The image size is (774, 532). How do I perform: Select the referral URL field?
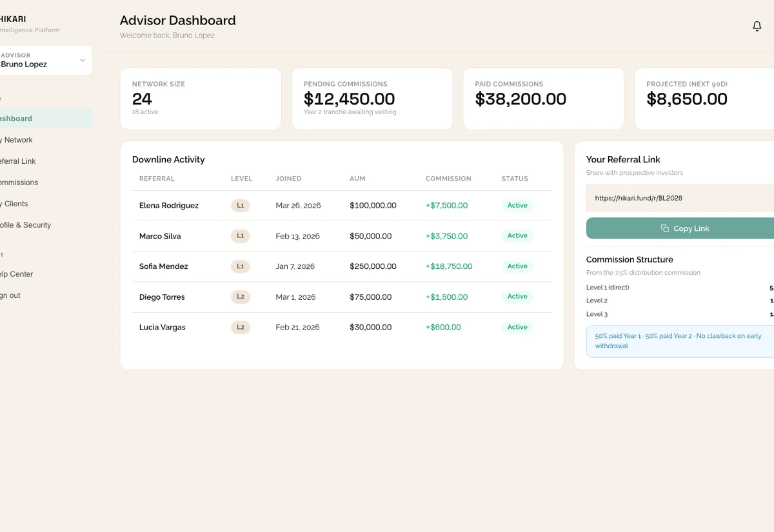click(680, 198)
